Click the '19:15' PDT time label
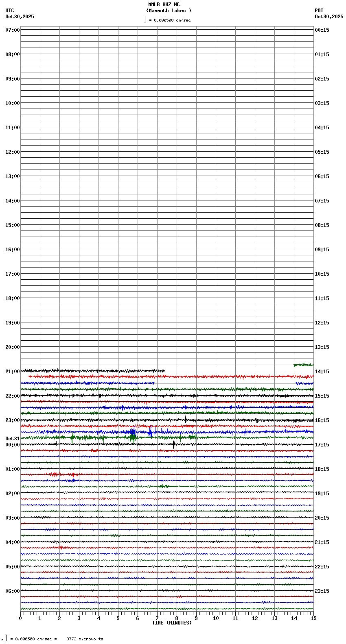Screen dimensions: 346x644 click(322, 494)
